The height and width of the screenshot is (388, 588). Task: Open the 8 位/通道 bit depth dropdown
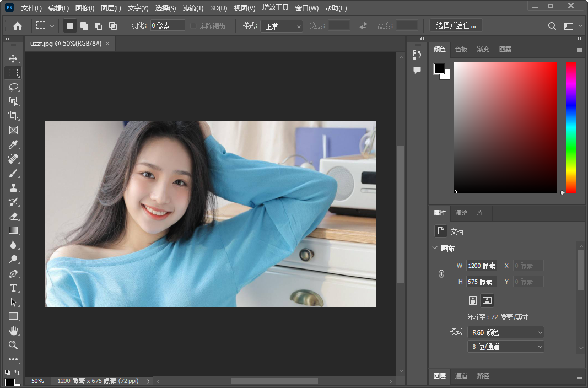505,347
